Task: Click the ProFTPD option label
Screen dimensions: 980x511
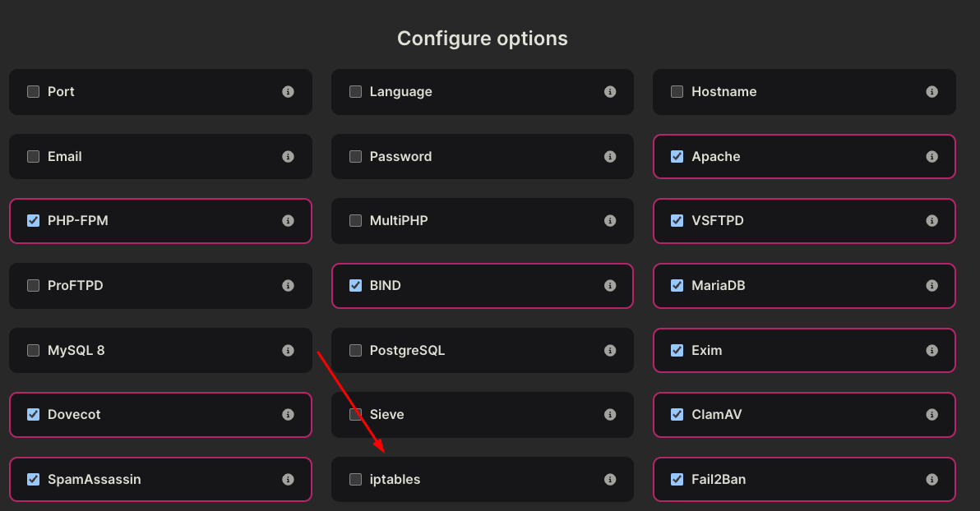Action: pos(76,285)
